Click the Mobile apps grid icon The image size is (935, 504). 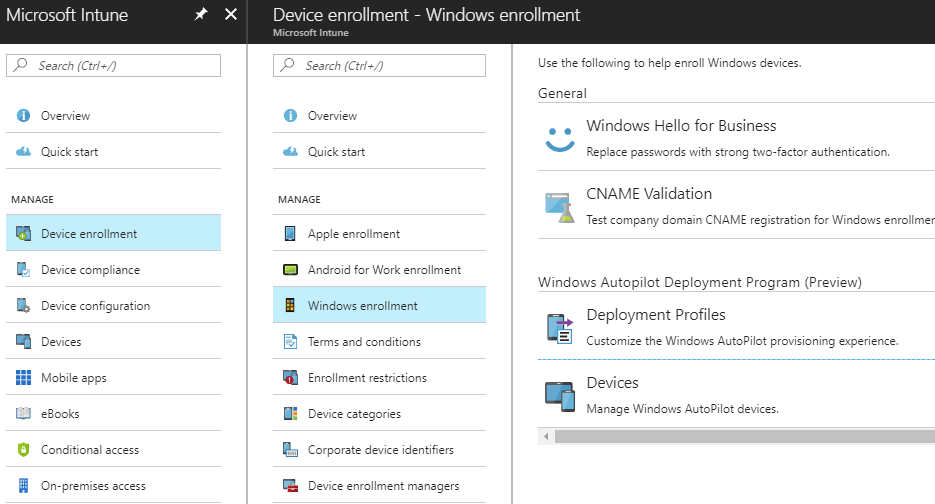(23, 378)
